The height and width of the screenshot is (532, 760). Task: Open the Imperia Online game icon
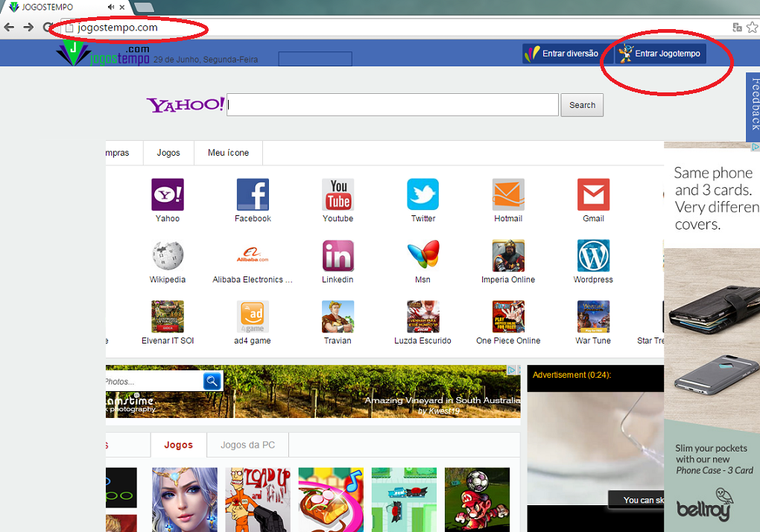click(x=508, y=256)
